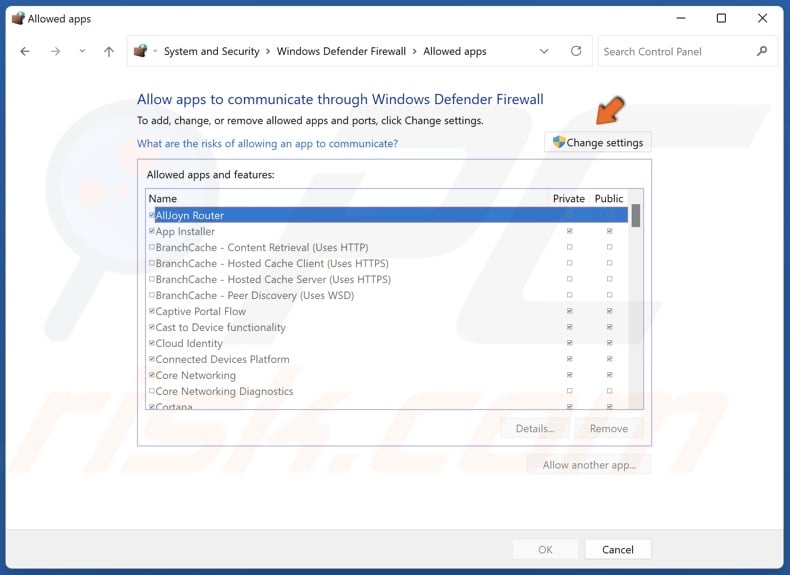Go back with the left arrow icon
Image resolution: width=790 pixels, height=575 pixels.
pyautogui.click(x=25, y=51)
